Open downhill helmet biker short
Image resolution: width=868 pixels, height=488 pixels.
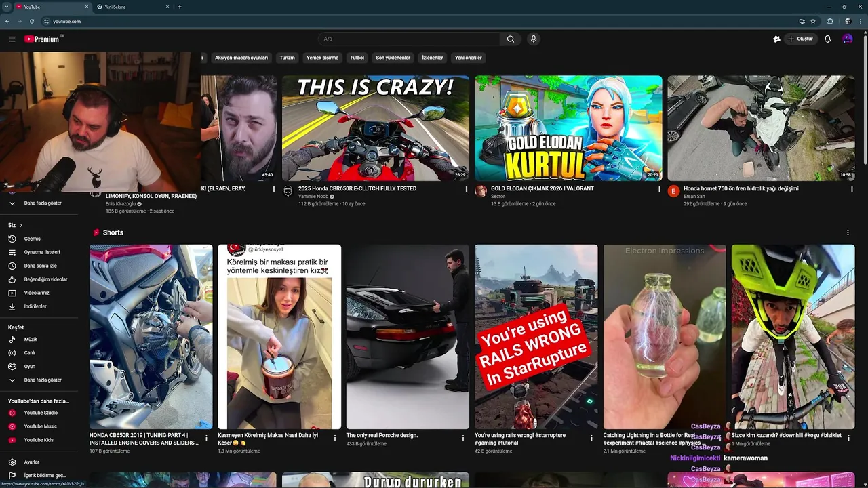(x=793, y=337)
